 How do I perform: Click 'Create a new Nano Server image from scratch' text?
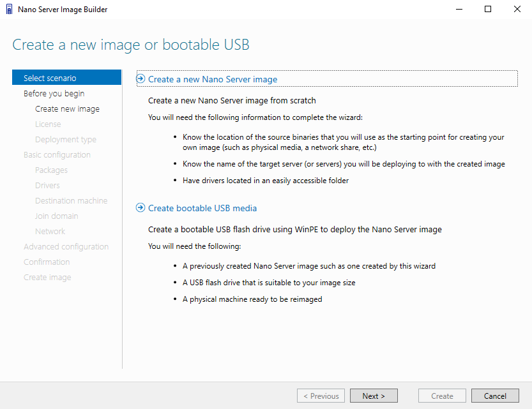pyautogui.click(x=232, y=101)
